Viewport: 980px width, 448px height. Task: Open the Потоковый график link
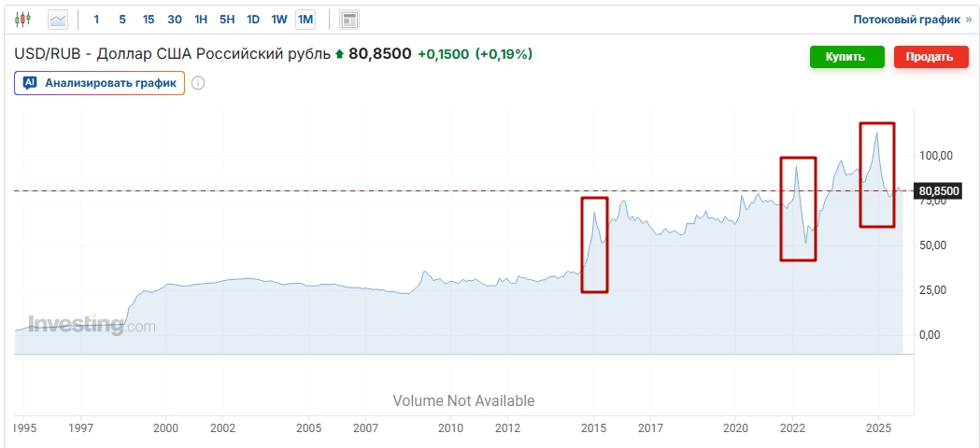(905, 19)
